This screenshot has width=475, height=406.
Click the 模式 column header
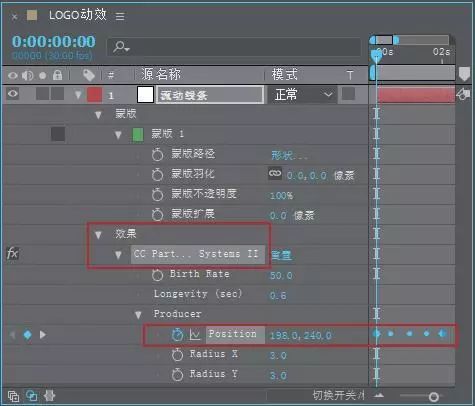(284, 74)
